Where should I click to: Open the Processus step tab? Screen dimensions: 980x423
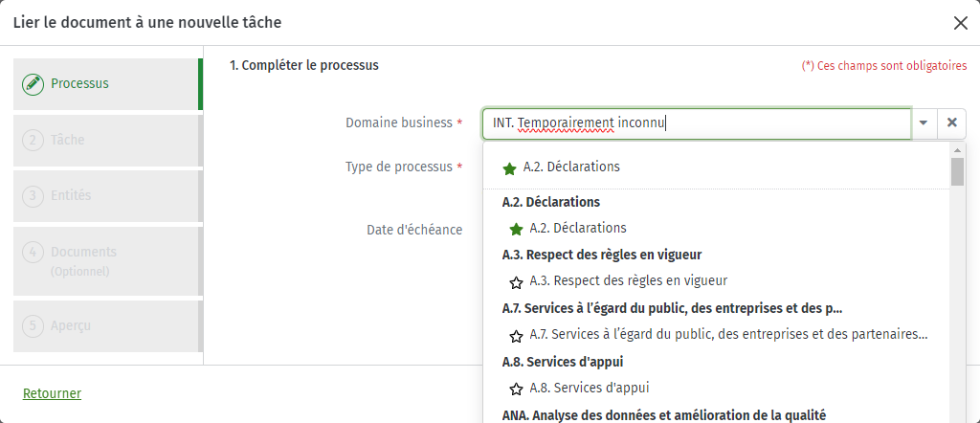click(x=106, y=83)
